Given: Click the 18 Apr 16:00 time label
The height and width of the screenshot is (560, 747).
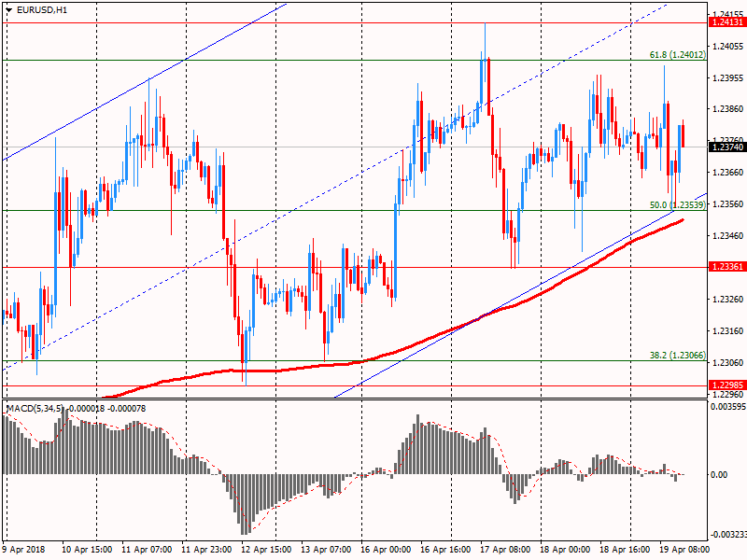Looking at the screenshot, I should 625,549.
